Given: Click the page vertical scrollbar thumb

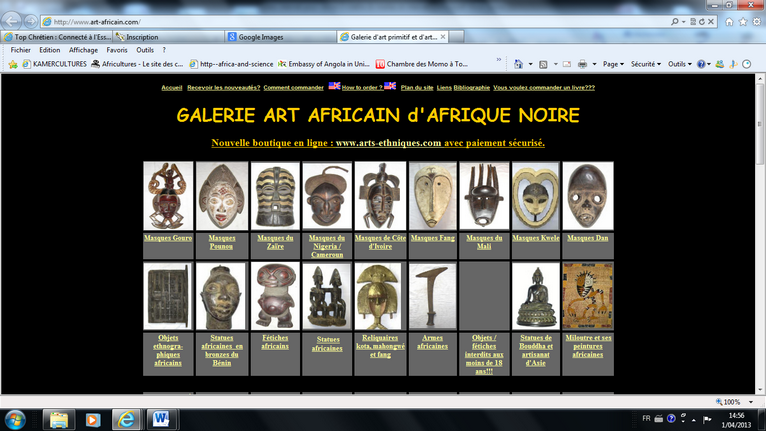Looking at the screenshot, I should click(x=760, y=124).
